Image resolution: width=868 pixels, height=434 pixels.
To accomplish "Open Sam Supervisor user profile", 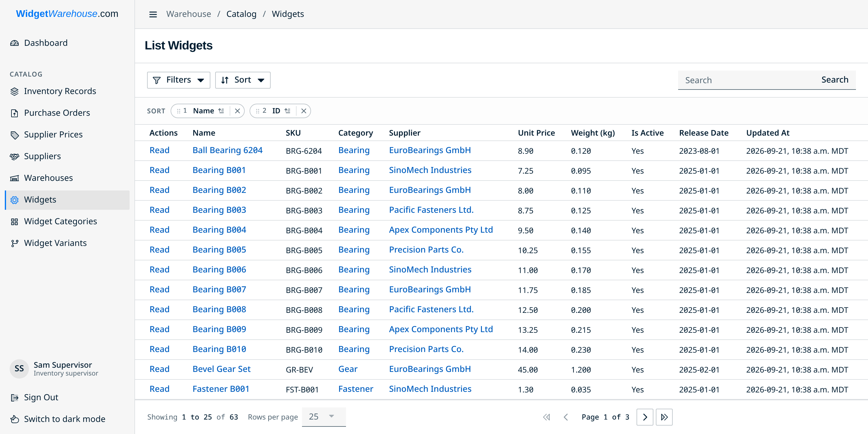I will [x=54, y=369].
